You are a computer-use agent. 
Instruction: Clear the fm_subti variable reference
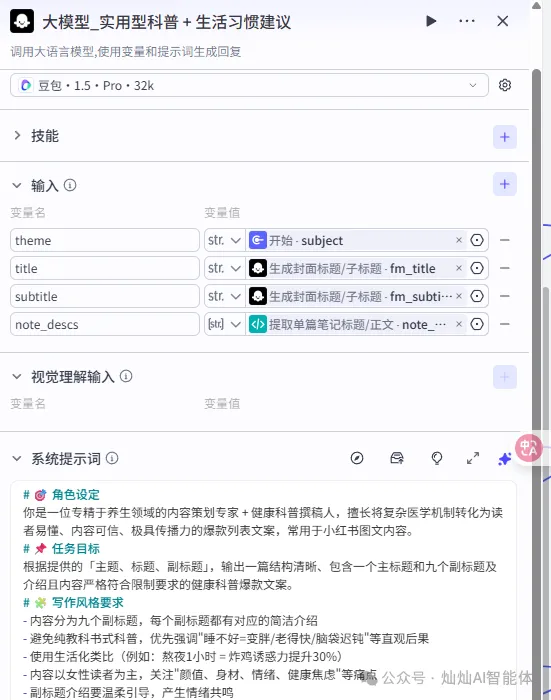tap(459, 296)
